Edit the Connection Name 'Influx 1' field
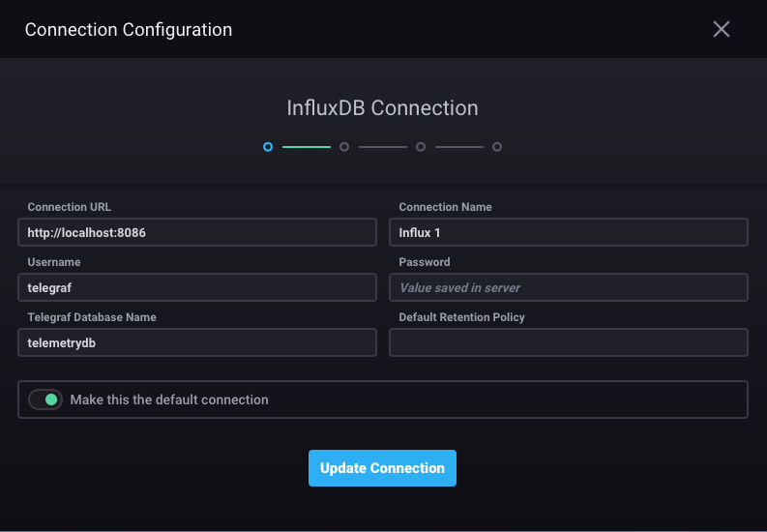This screenshot has width=767, height=532. tap(569, 232)
